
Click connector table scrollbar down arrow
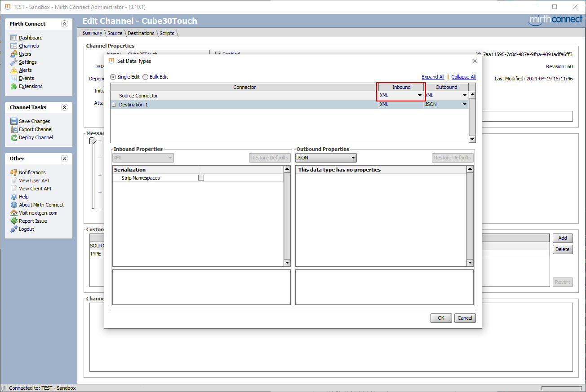tap(472, 139)
